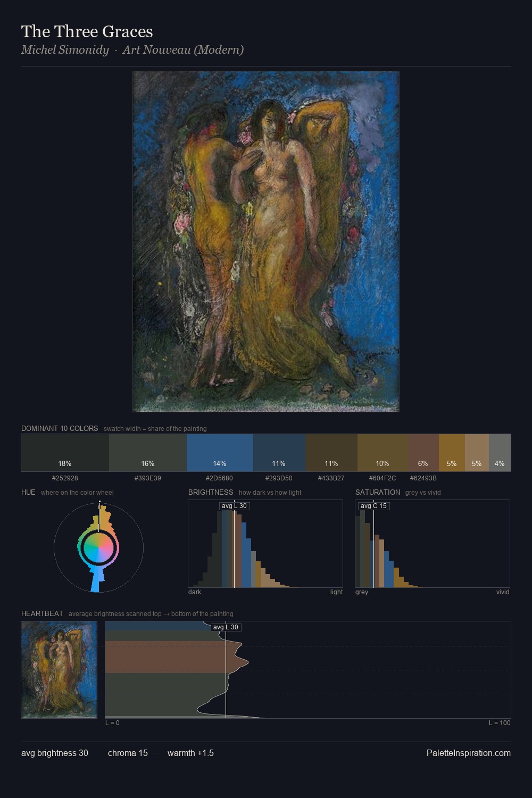Click the footer text 'avg brightness 30'
Viewport: 532px width, 798px height.
55,753
